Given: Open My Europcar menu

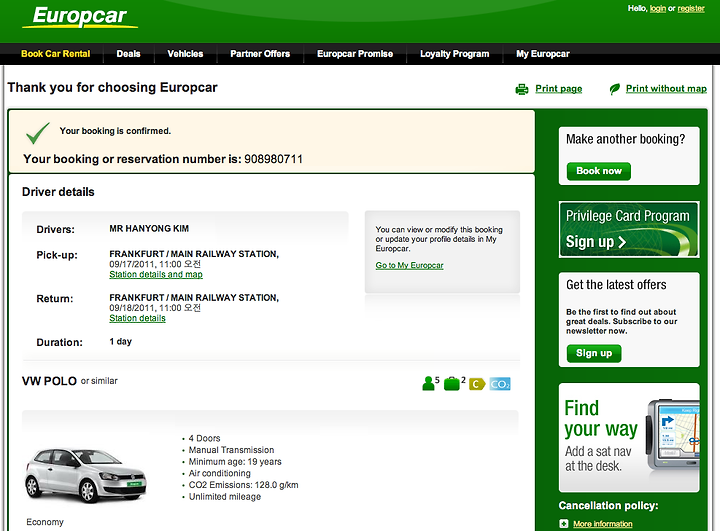Looking at the screenshot, I should [543, 54].
